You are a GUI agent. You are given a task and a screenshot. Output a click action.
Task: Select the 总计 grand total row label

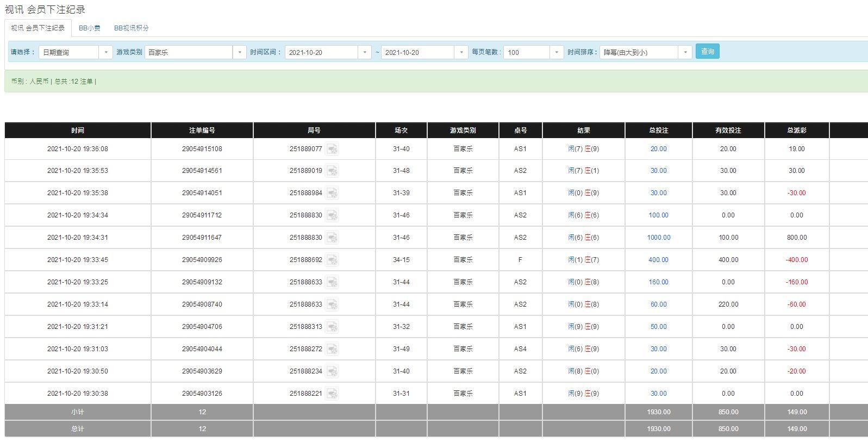coord(78,429)
